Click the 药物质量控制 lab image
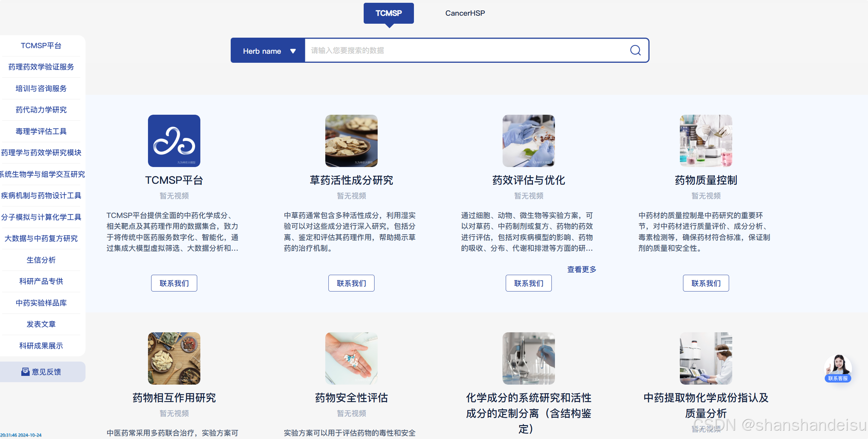 pos(706,141)
